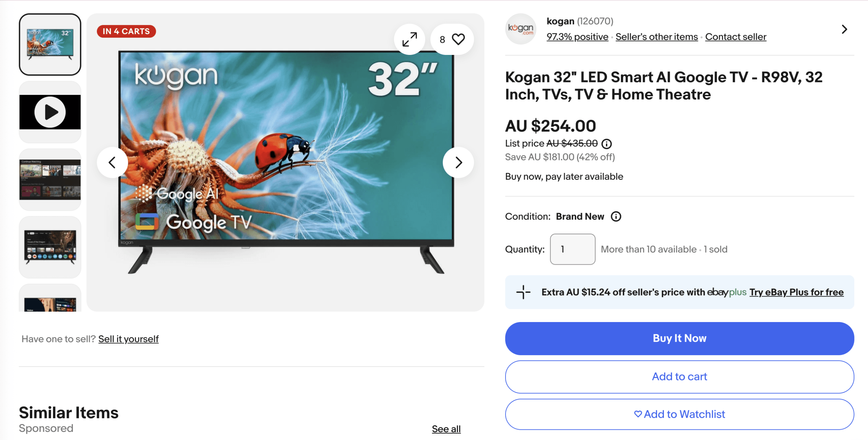
Task: Expand seller details with right chevron
Action: pyautogui.click(x=844, y=29)
